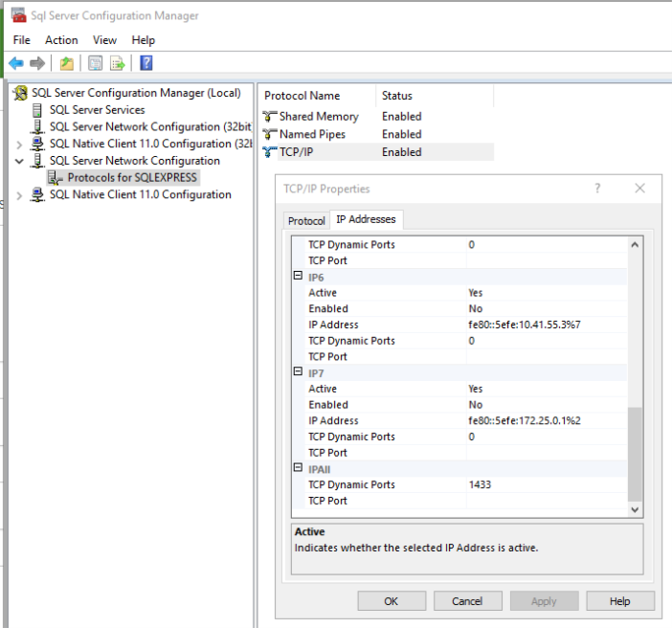Click IPAll TCP Dynamic Ports value 1433

click(547, 484)
